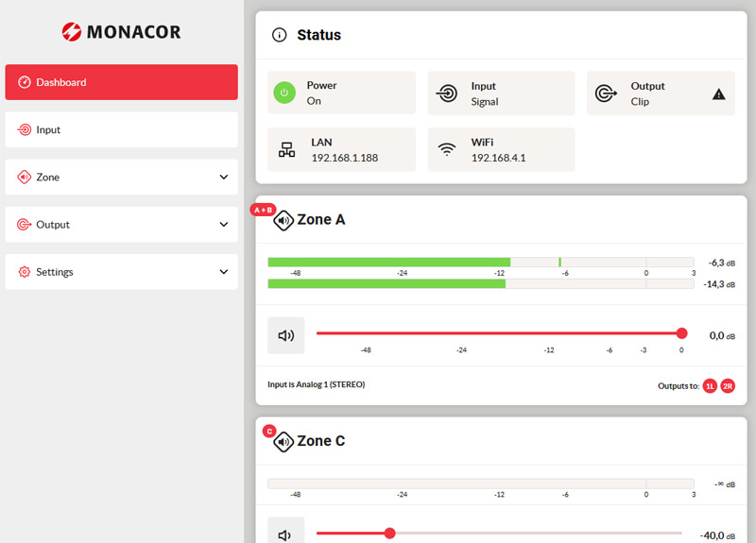
Task: Expand the Zone menu chevron
Action: pos(224,178)
